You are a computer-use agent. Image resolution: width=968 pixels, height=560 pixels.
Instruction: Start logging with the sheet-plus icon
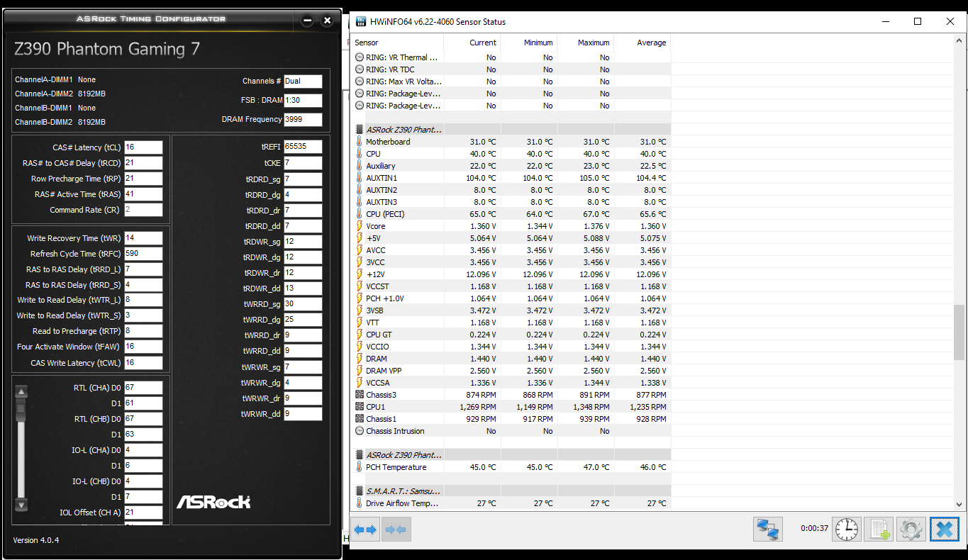pyautogui.click(x=879, y=529)
